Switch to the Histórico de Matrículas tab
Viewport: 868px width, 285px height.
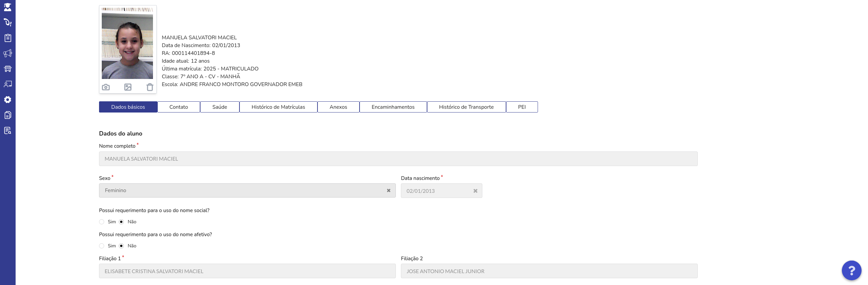click(278, 107)
